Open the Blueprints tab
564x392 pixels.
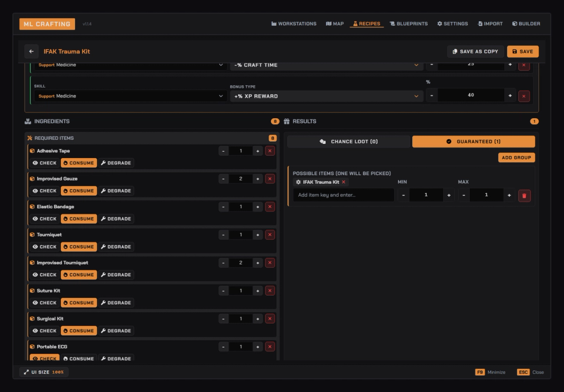(409, 24)
